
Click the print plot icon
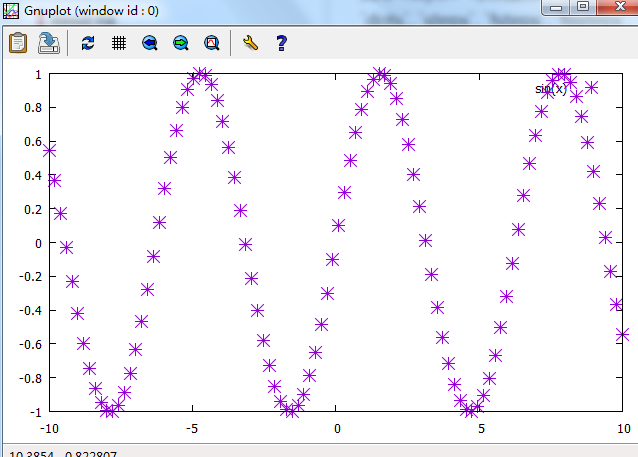tap(49, 43)
